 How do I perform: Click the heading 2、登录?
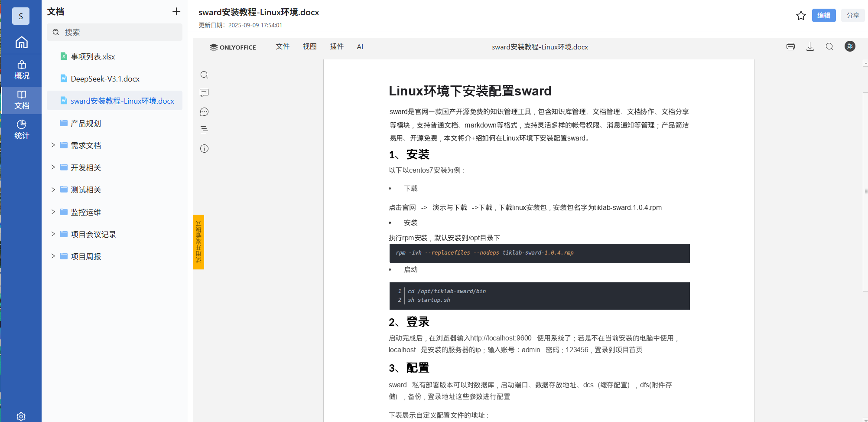coord(409,322)
